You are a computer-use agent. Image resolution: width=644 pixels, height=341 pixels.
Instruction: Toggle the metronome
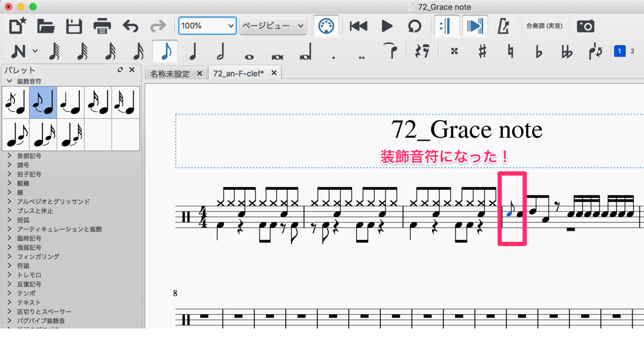point(503,26)
